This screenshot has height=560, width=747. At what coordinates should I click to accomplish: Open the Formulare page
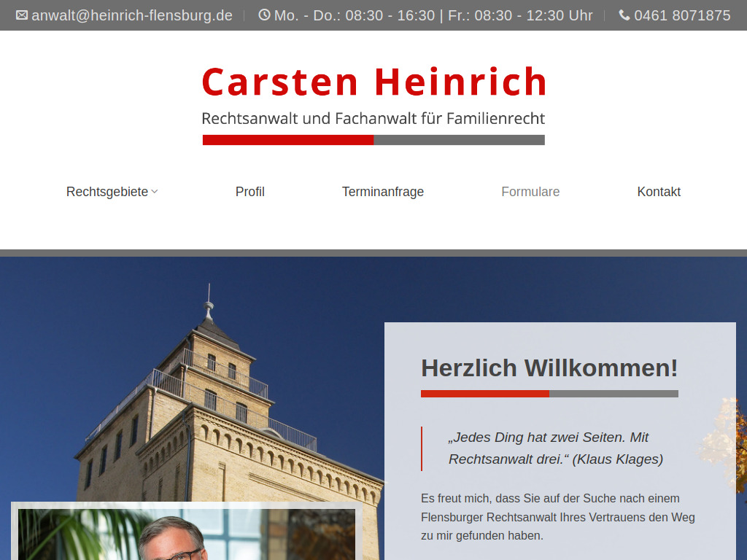coord(530,192)
